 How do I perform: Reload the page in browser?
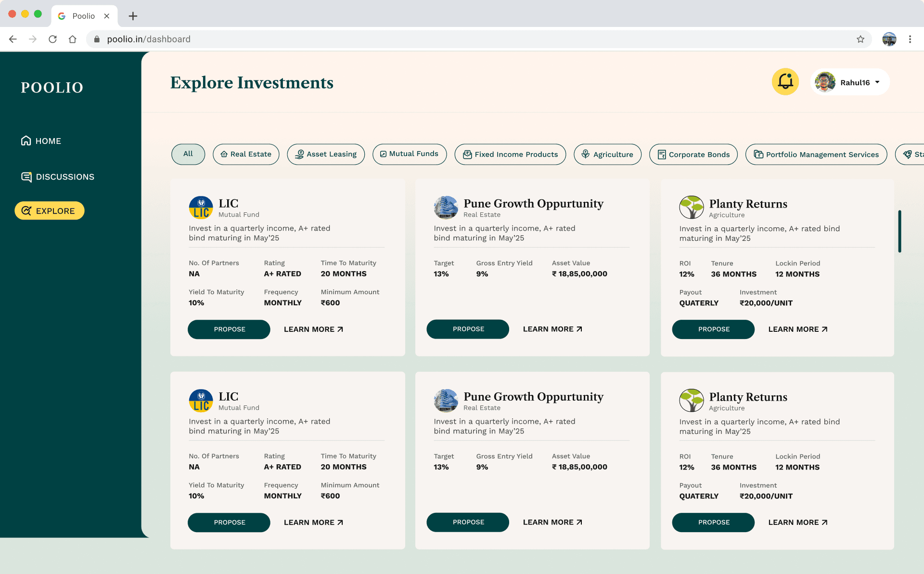(x=52, y=39)
